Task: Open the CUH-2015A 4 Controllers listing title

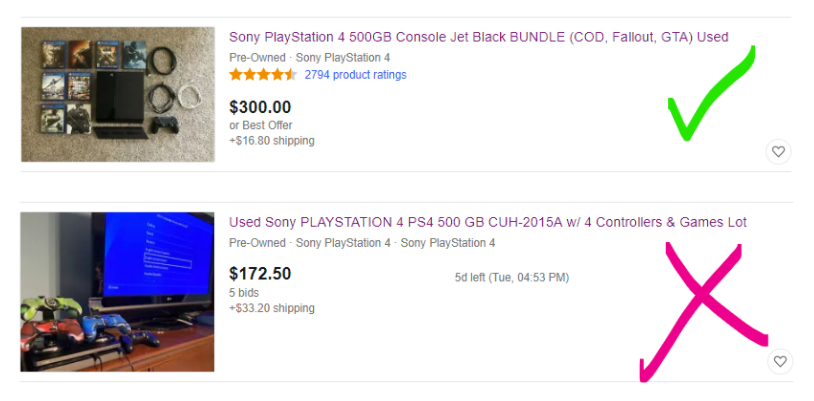Action: point(487,222)
